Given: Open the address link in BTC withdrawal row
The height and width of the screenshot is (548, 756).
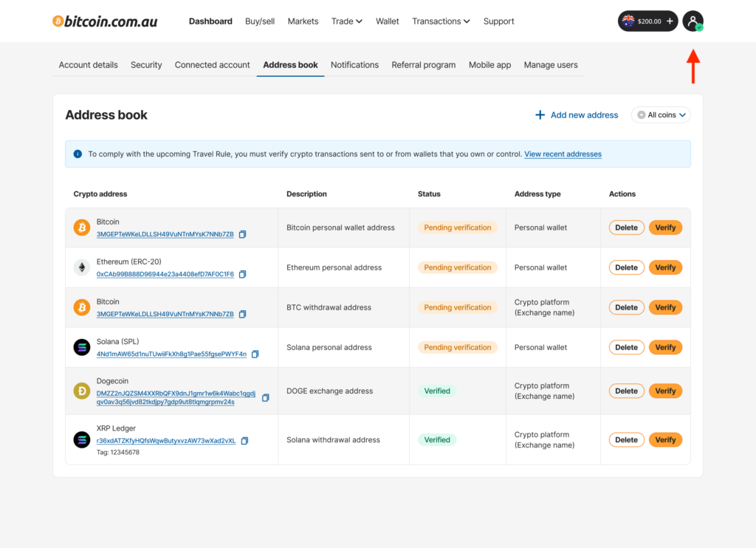Looking at the screenshot, I should [165, 314].
